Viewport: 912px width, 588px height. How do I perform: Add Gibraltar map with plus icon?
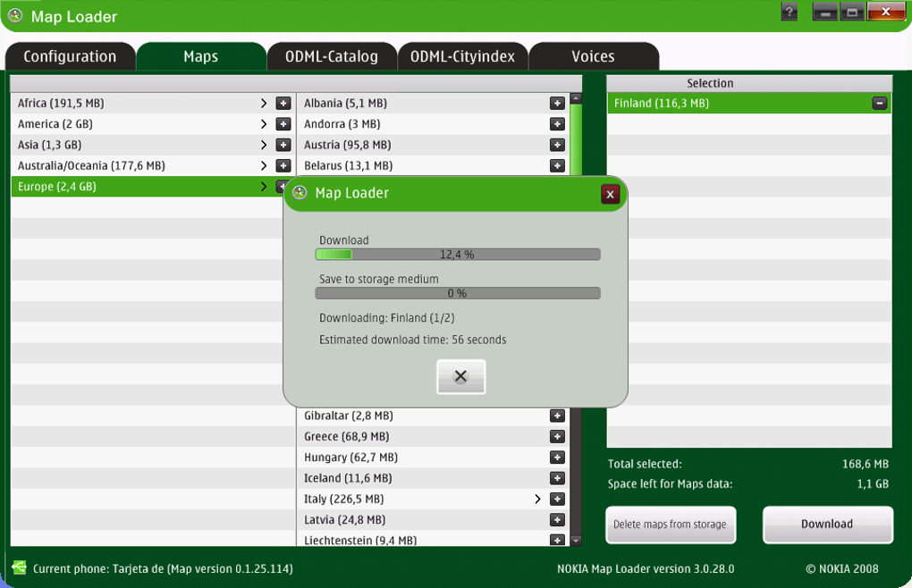tap(557, 416)
